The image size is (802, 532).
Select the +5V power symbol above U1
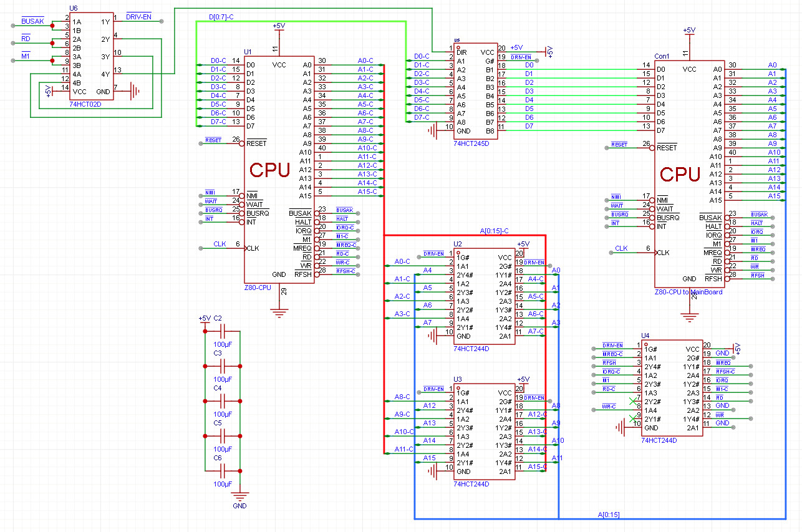point(279,26)
